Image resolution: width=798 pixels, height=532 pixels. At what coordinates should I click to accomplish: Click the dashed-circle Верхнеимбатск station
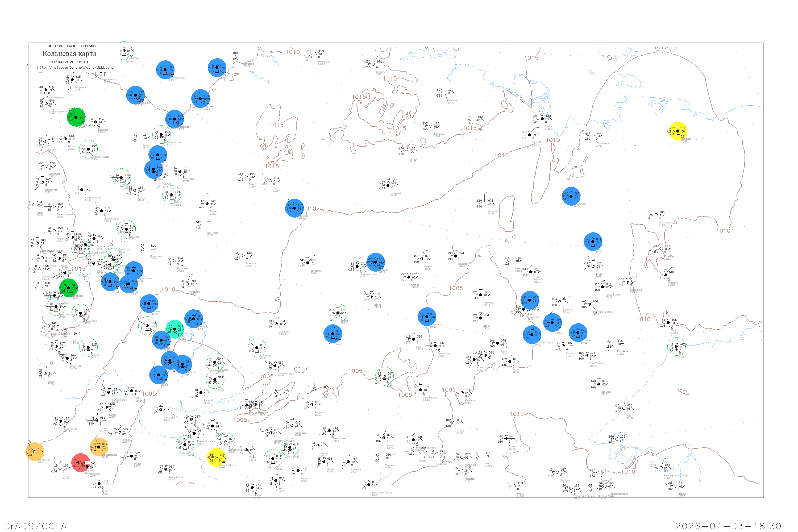(x=161, y=134)
